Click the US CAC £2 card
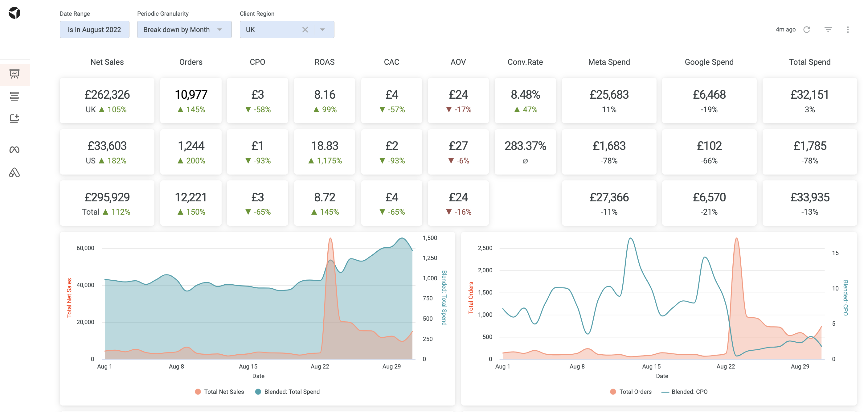The image size is (868, 412). [x=391, y=152]
